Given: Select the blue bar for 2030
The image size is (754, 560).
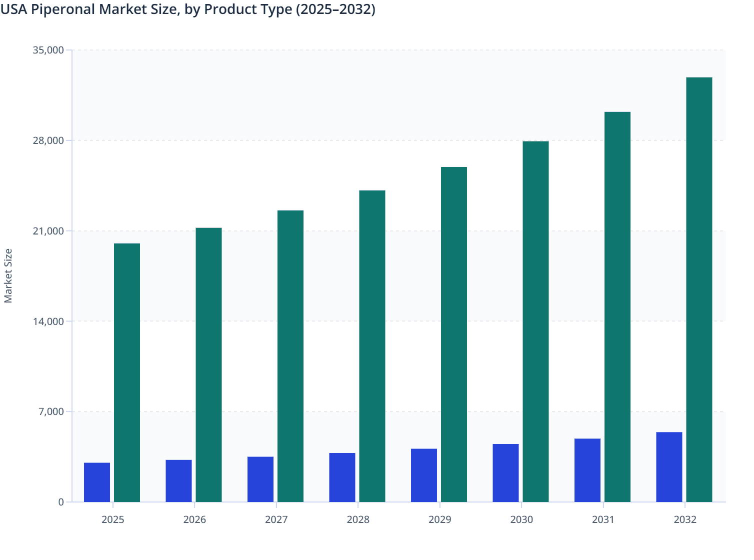Looking at the screenshot, I should click(505, 472).
